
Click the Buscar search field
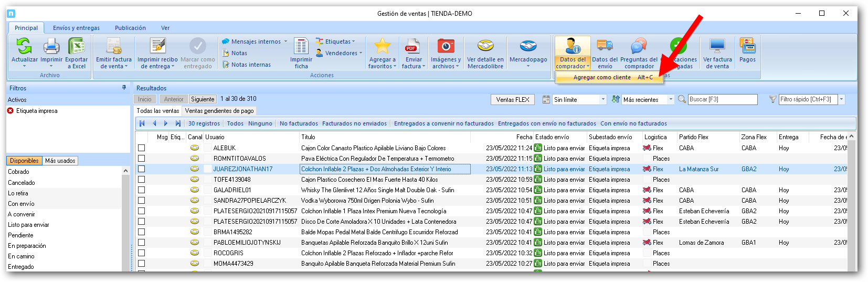723,99
